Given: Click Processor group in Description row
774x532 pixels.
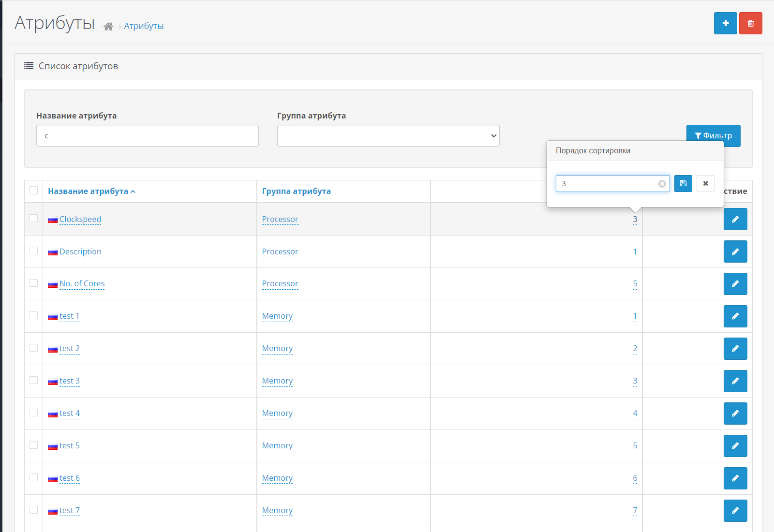Looking at the screenshot, I should tap(280, 251).
